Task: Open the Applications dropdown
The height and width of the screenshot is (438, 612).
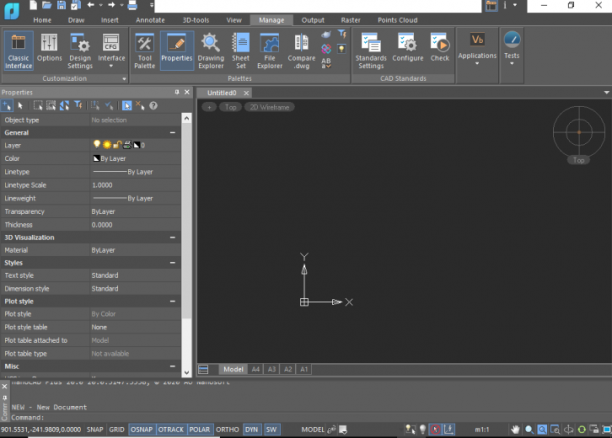Action: 477,49
